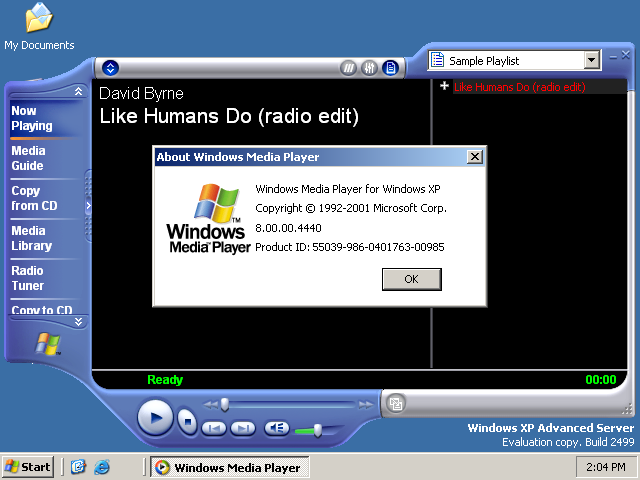The image size is (640, 480).
Task: Click the Windows logo in player sidebar
Action: tap(48, 344)
